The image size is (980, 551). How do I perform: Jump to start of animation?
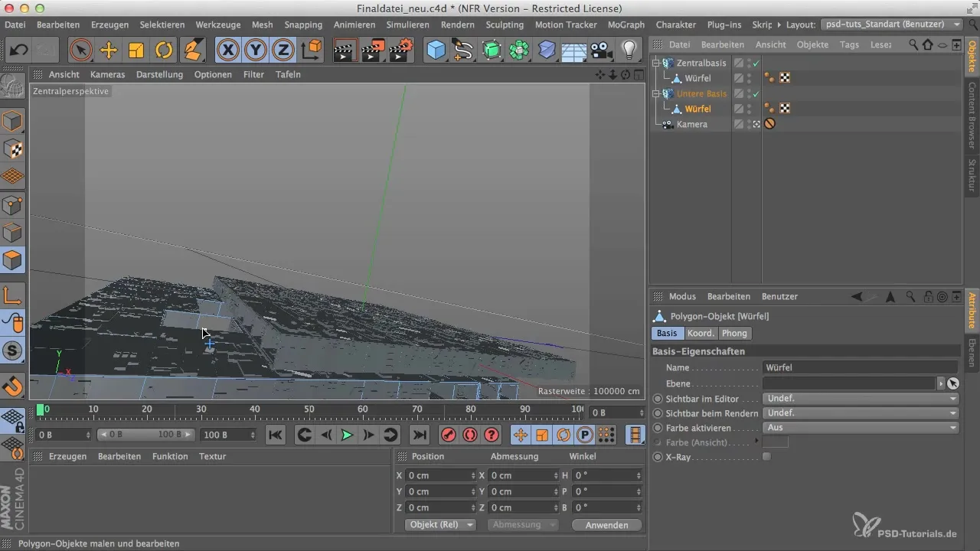276,435
